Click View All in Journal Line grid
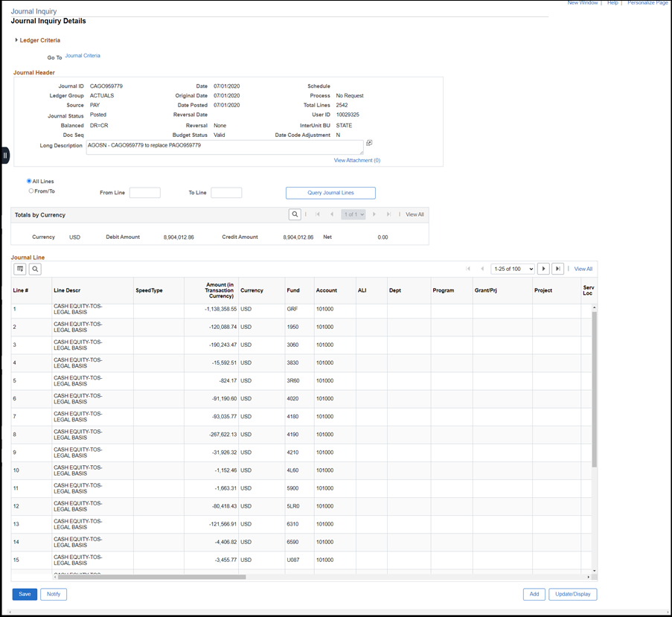The height and width of the screenshot is (617, 672). coord(583,269)
